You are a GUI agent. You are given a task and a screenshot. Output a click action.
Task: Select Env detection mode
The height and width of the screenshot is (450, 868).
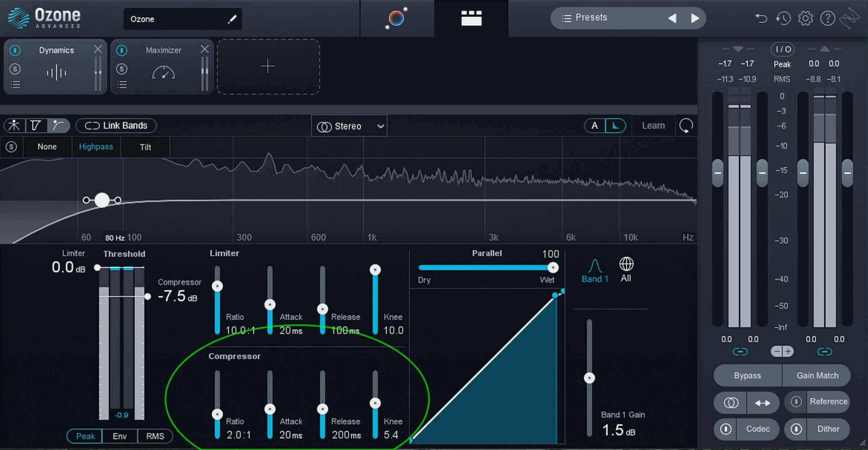(120, 436)
